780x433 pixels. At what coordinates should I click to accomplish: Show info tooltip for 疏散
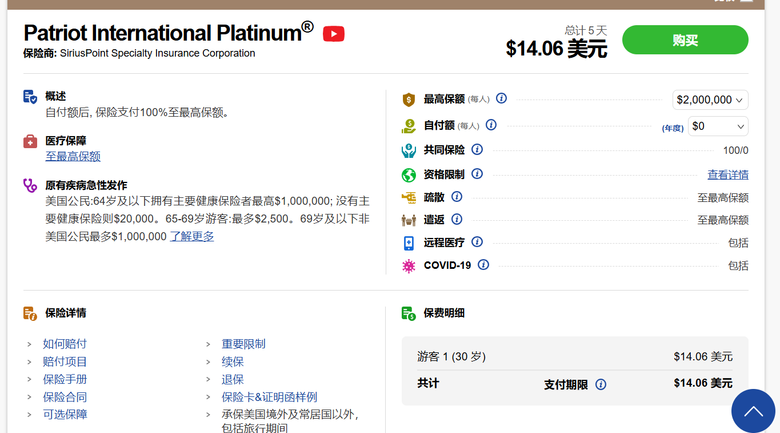[457, 197]
